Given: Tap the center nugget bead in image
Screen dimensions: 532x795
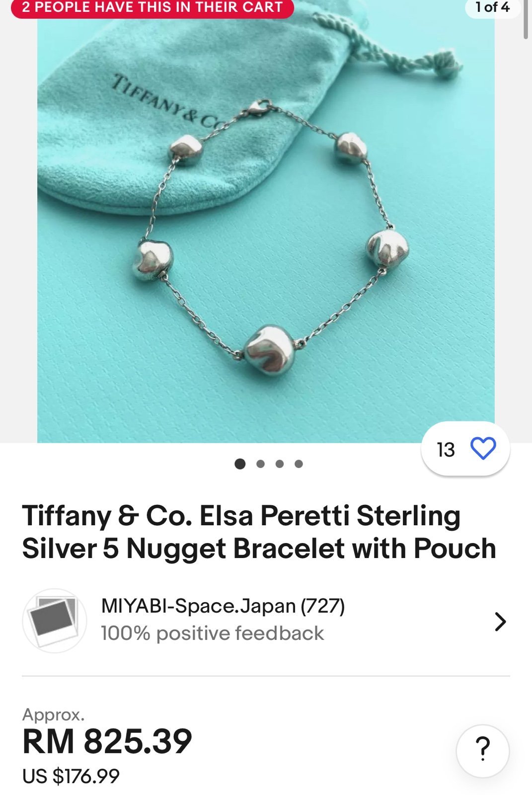Looking at the screenshot, I should 269,350.
